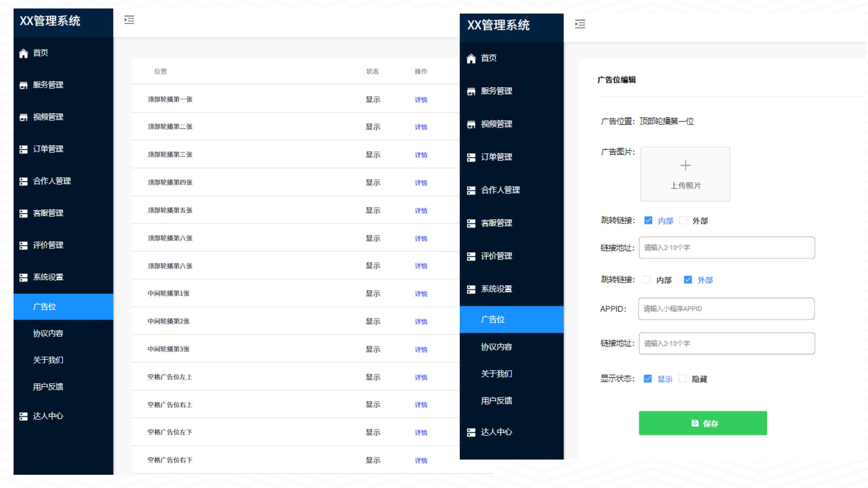
Task: Open 详情 for 顶部轮播第三张
Action: click(421, 155)
